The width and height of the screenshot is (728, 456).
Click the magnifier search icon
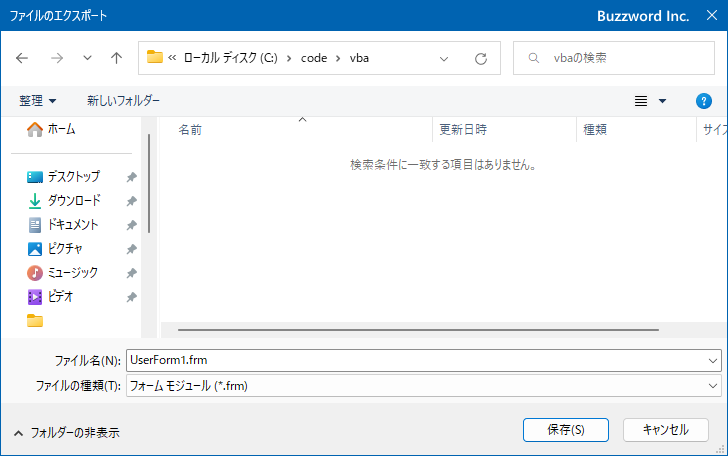click(x=534, y=58)
